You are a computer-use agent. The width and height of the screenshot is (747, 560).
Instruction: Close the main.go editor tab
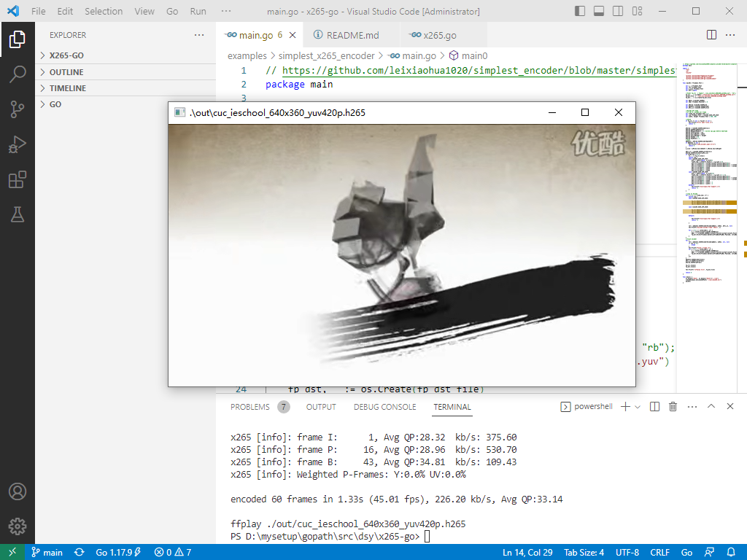pyautogui.click(x=293, y=35)
